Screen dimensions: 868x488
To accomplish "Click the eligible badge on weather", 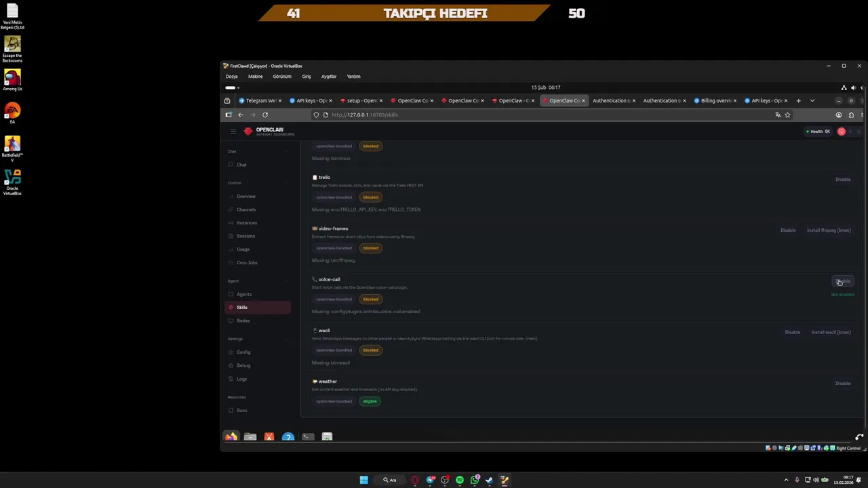I will pos(370,401).
